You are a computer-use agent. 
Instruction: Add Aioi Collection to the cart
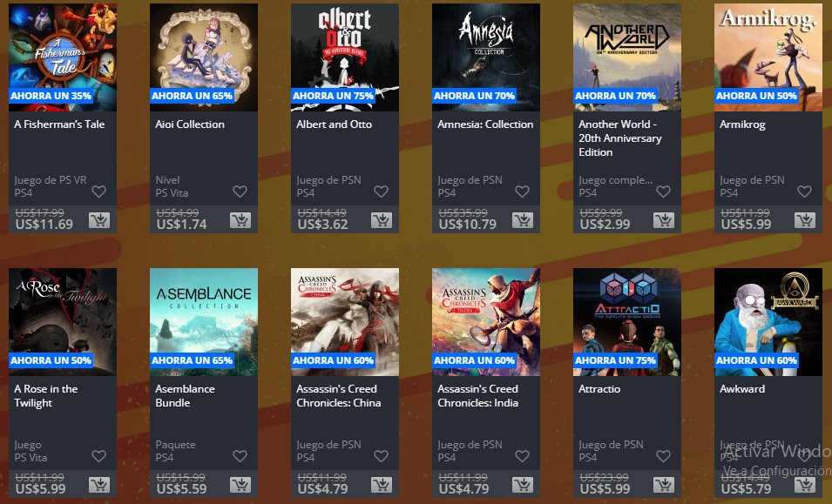pos(240,220)
